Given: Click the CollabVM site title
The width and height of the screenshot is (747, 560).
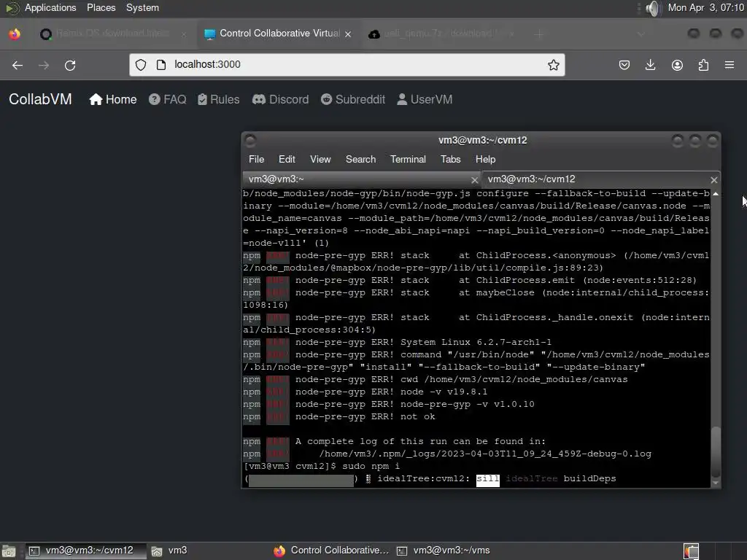Looking at the screenshot, I should coord(41,99).
